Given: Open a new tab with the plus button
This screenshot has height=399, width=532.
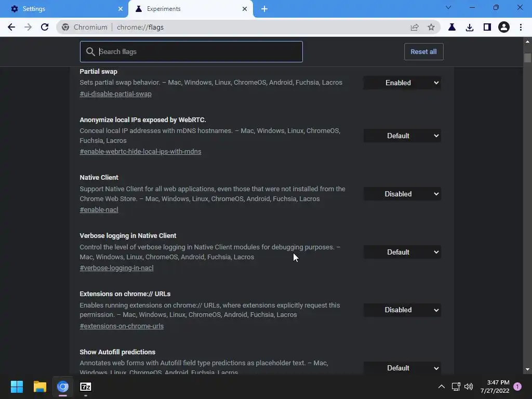Looking at the screenshot, I should 264,9.
